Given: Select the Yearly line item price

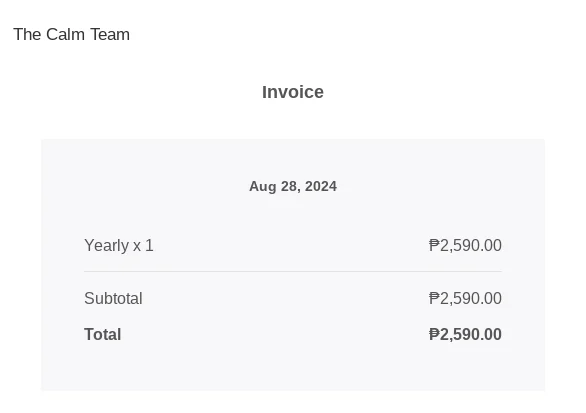Looking at the screenshot, I should click(x=465, y=246).
